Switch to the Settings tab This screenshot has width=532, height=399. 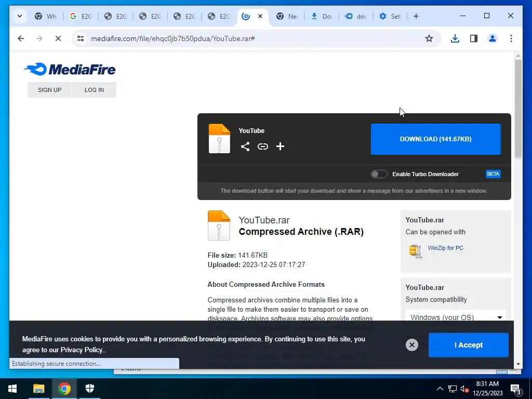tap(390, 16)
